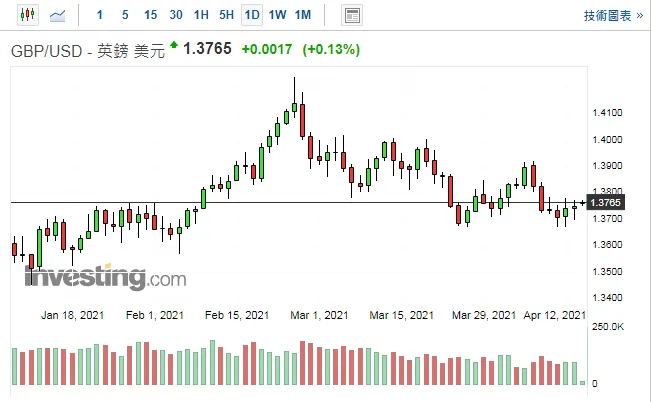Open the 技術圖表 technical chart link
Image resolution: width=651 pixels, height=402 pixels.
[613, 16]
